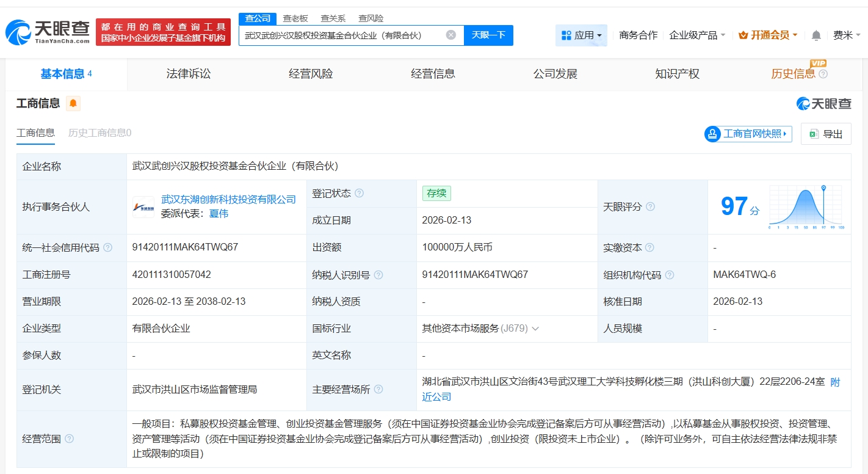Click the help icon next to 天眼评分
868x474 pixels.
(x=650, y=206)
